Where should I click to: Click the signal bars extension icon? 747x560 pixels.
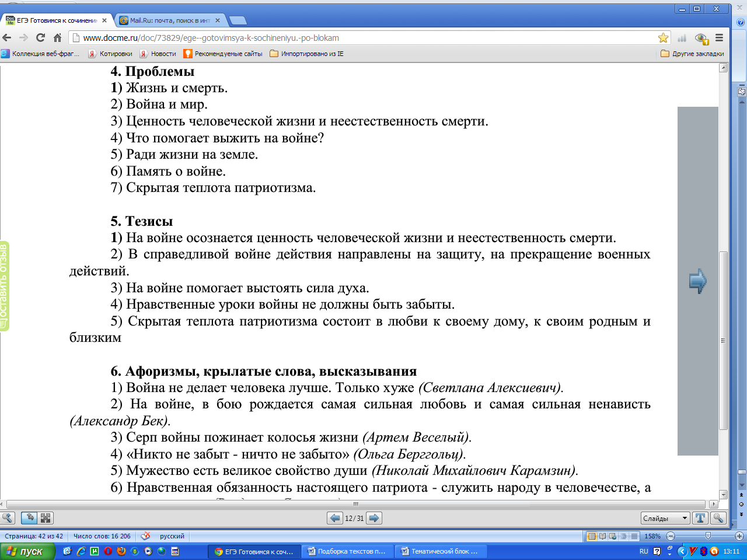682,38
